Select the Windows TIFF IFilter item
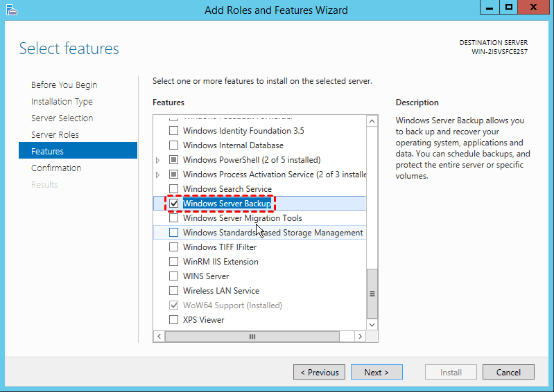Image resolution: width=554 pixels, height=392 pixels. pos(220,247)
